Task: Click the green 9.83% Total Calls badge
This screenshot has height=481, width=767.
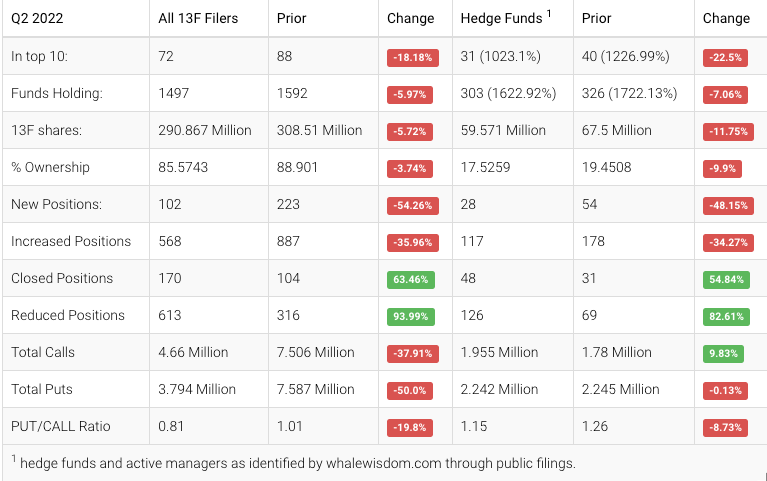Action: point(723,353)
